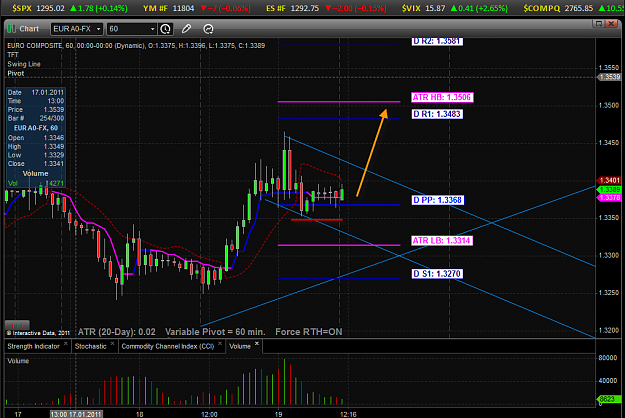Click the ATR (20-Day): 0.02 text

(117, 332)
